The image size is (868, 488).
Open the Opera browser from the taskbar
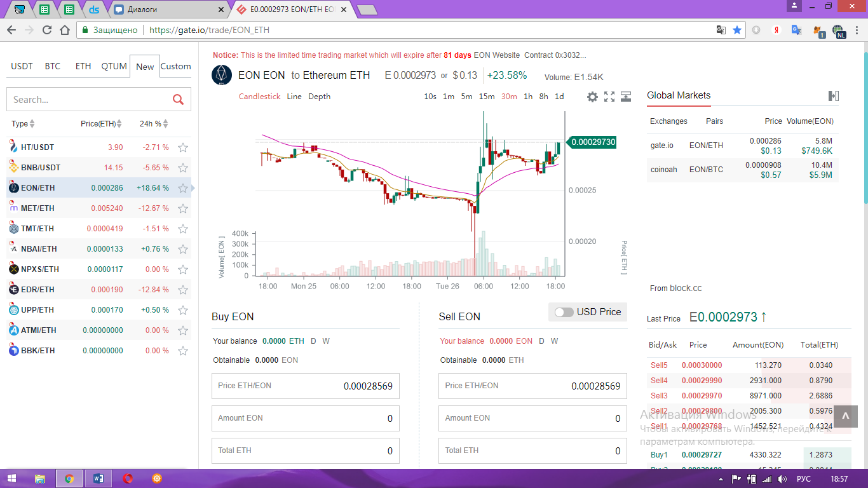tap(128, 478)
